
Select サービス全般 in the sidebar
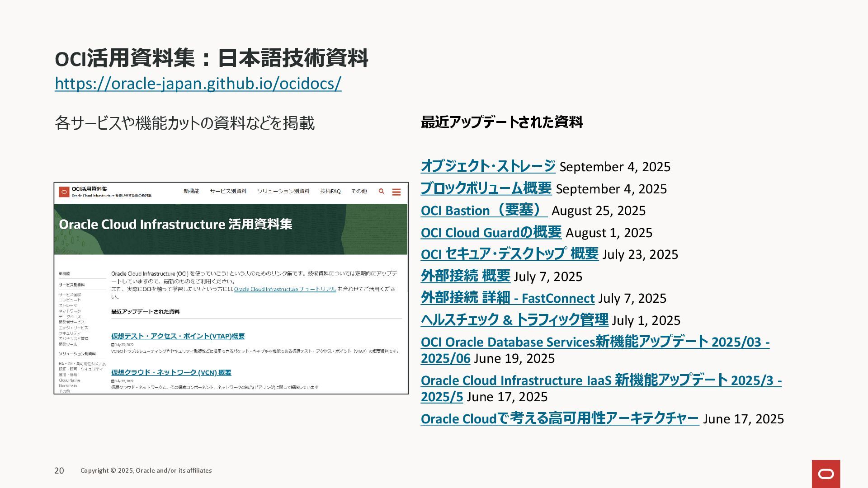coord(70,295)
